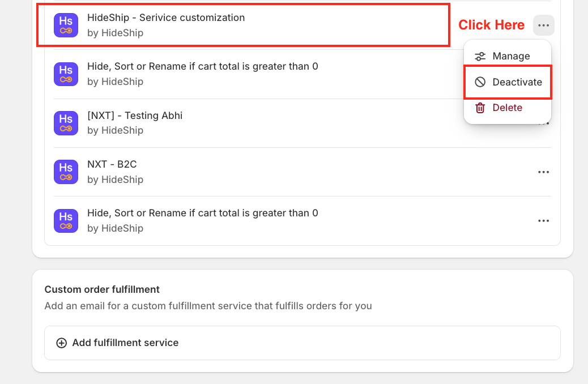Open the [NXT] - Testing Abhi customization title

point(135,116)
